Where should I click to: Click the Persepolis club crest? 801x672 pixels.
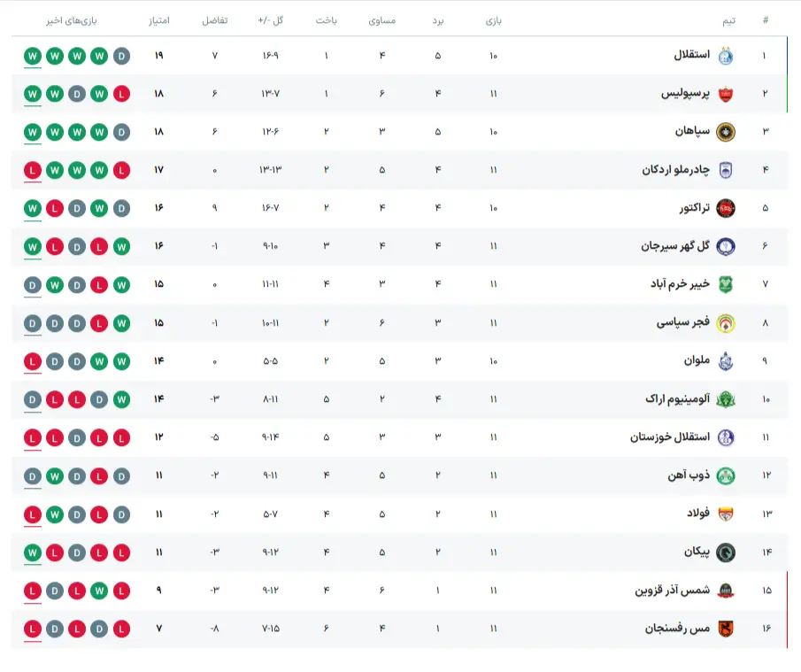[x=725, y=94]
